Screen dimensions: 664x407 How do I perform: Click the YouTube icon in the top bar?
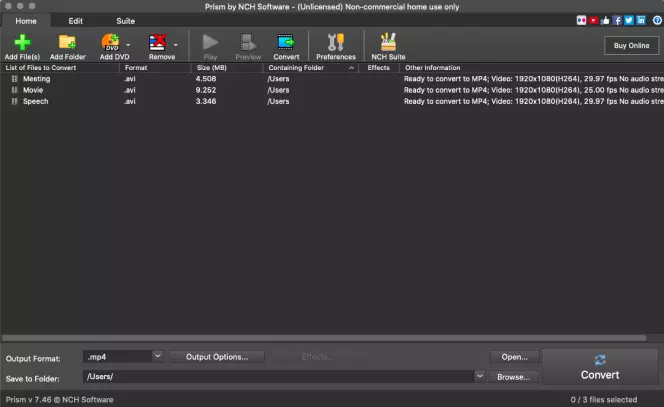point(593,20)
